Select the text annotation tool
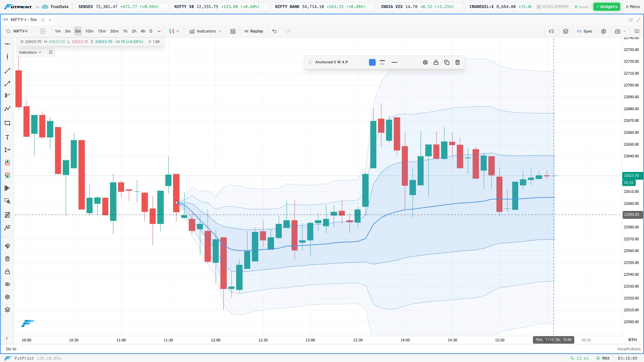 click(x=7, y=137)
